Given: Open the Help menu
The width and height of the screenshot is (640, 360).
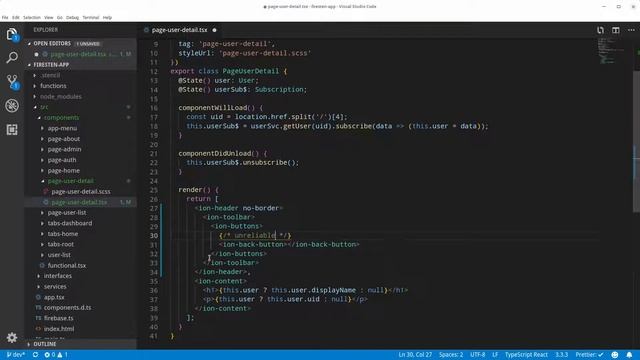Looking at the screenshot, I should (x=107, y=18).
